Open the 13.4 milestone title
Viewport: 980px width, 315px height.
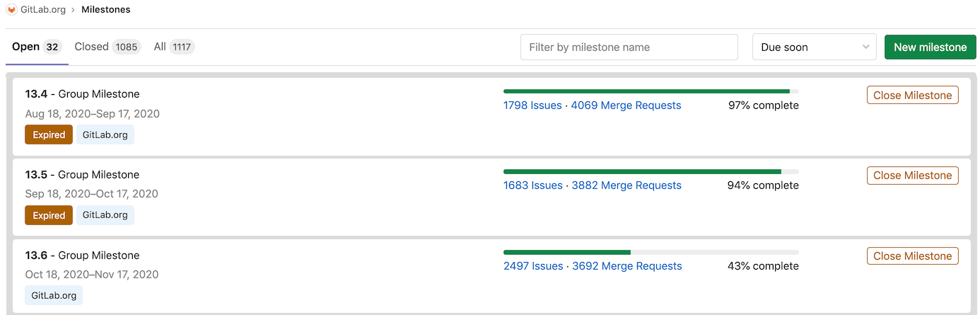pos(36,94)
